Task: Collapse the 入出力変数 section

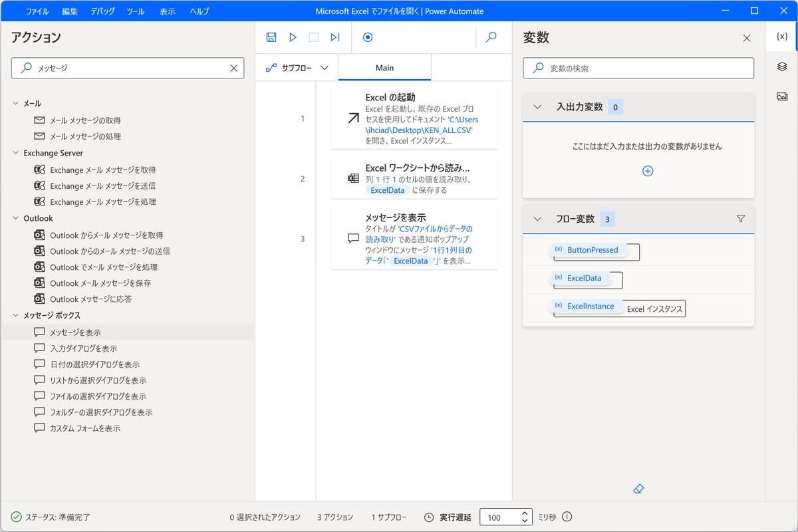Action: tap(537, 107)
